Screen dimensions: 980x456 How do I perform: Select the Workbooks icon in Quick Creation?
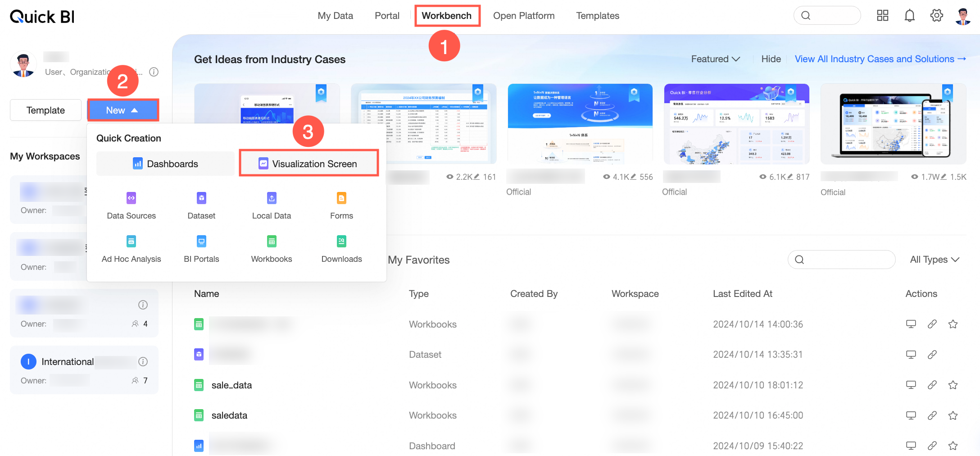coord(272,242)
